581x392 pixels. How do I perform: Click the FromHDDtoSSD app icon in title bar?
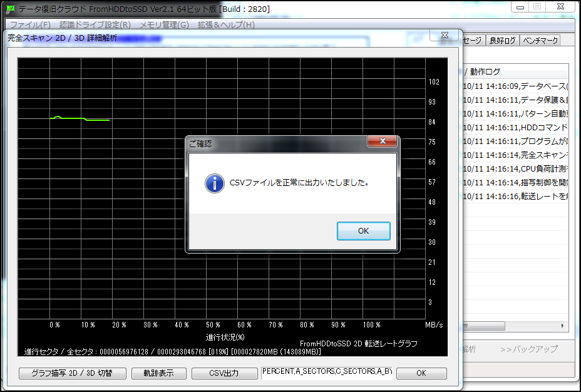click(10, 9)
